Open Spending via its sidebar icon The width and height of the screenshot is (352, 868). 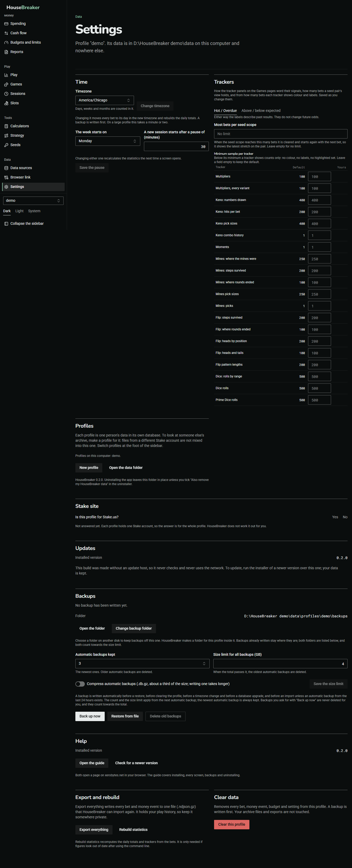point(6,24)
